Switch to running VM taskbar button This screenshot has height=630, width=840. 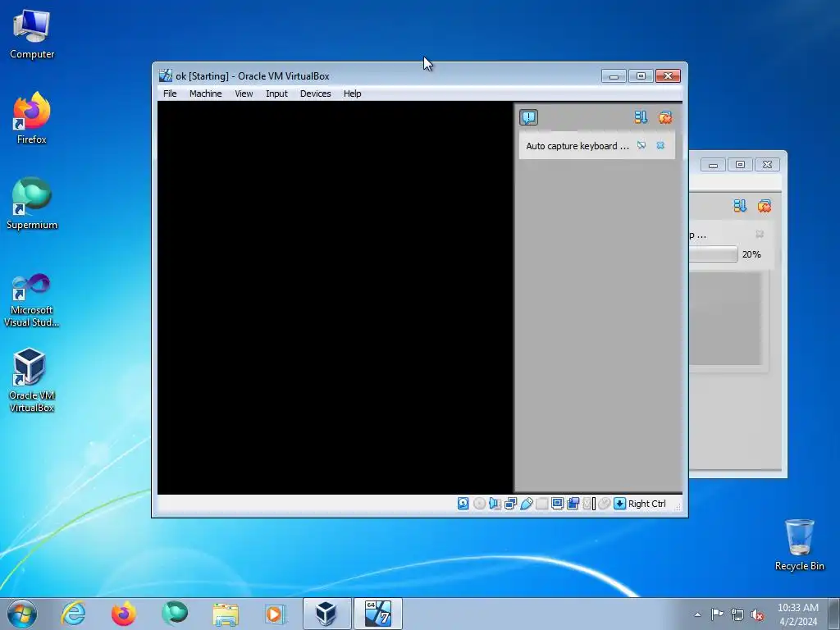[x=377, y=614]
